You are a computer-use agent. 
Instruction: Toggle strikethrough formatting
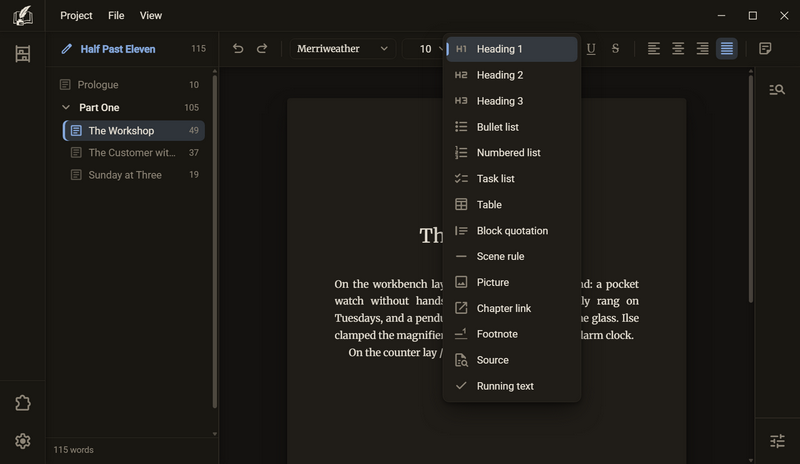(x=615, y=48)
